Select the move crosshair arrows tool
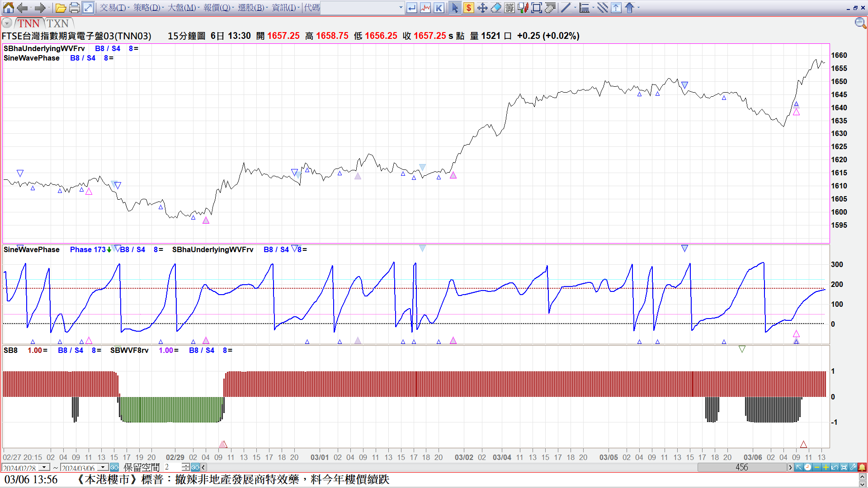Image resolution: width=868 pixels, height=488 pixels. tap(482, 8)
